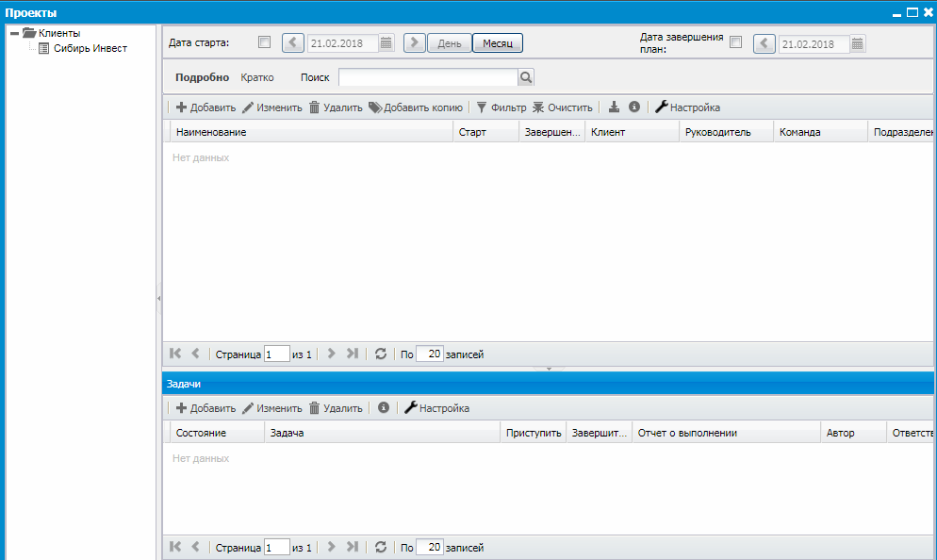
Task: Open Настройка in tasks toolbar
Action: coord(436,408)
